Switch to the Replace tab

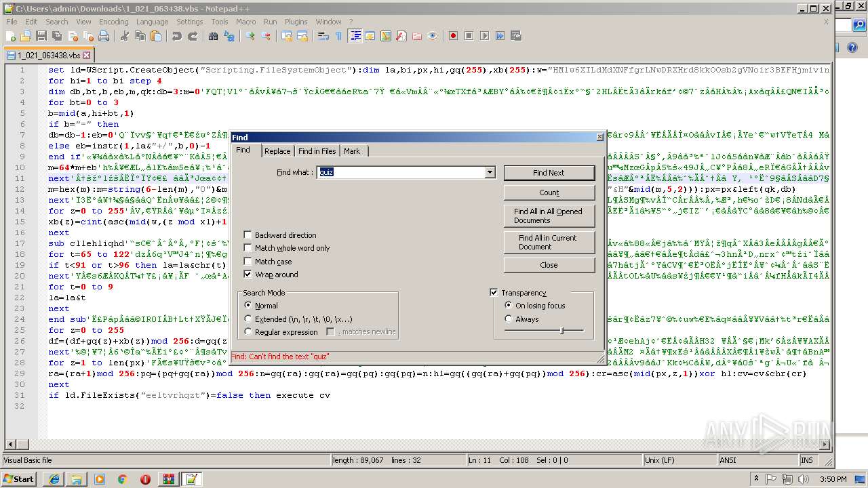277,151
